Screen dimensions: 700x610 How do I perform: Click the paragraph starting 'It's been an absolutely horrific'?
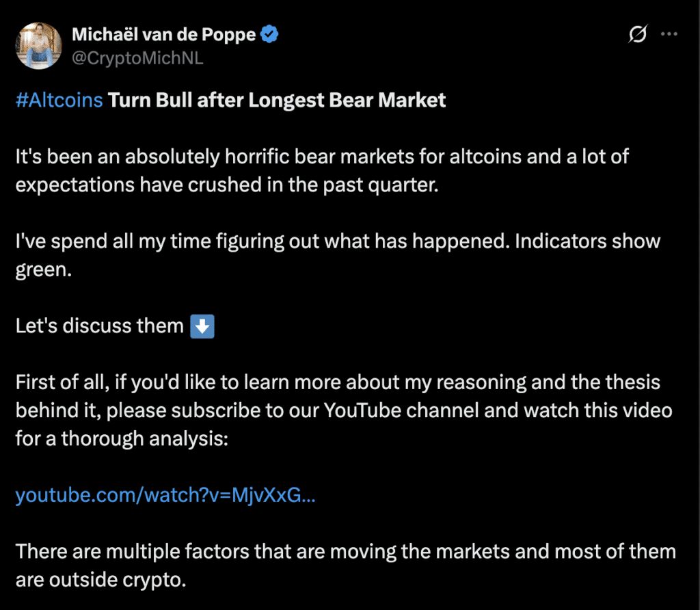[321, 157]
